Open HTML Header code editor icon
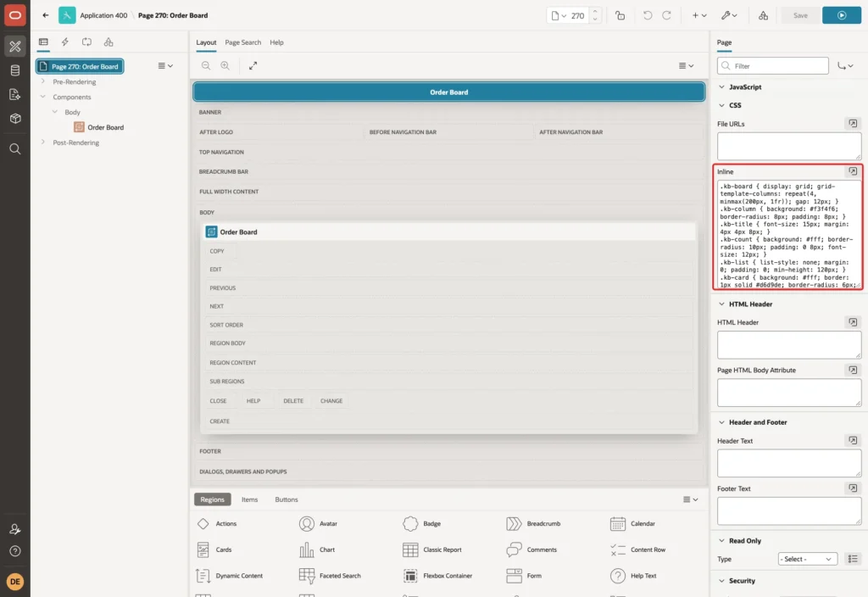Screen dimensions: 868x597 click(x=853, y=321)
